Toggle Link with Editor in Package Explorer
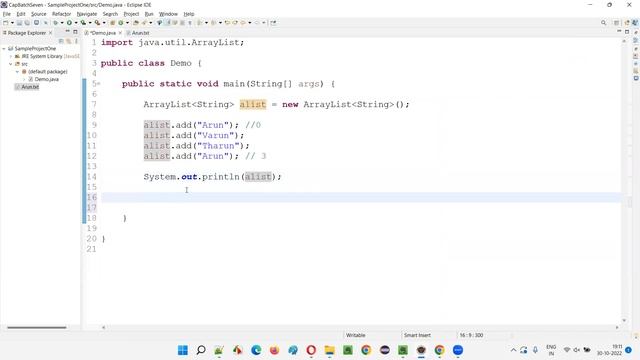The image size is (640, 360). [69, 41]
